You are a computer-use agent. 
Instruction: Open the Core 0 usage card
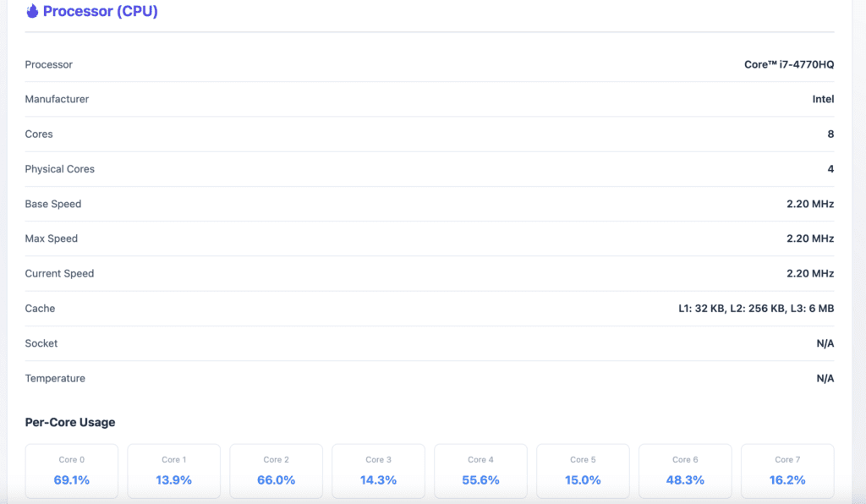tap(72, 471)
